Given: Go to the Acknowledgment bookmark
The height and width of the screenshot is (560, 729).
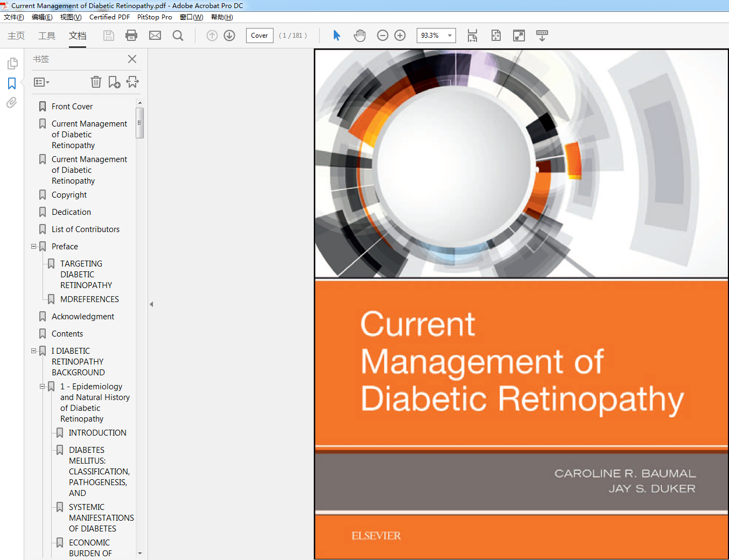Looking at the screenshot, I should click(83, 317).
